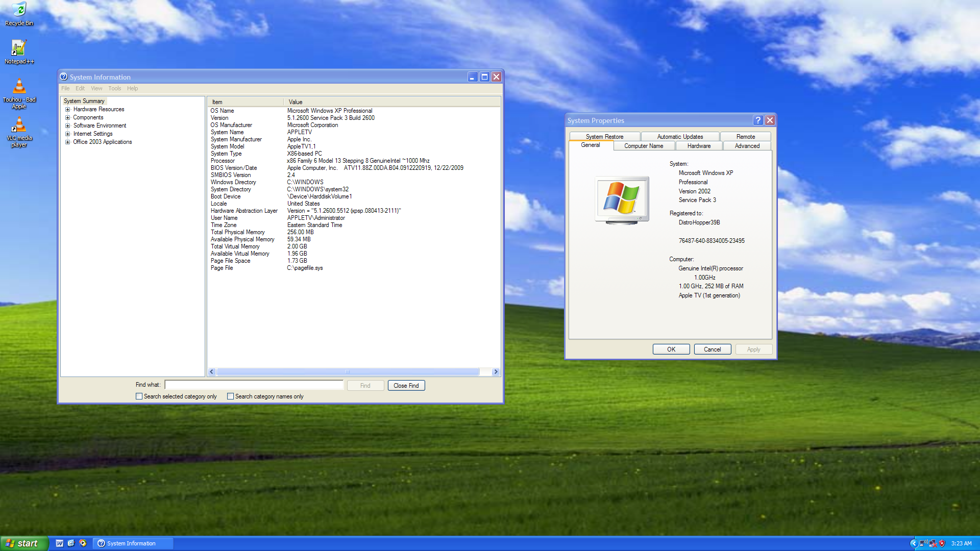
Task: Click the help question mark in System Properties
Action: pyautogui.click(x=758, y=120)
